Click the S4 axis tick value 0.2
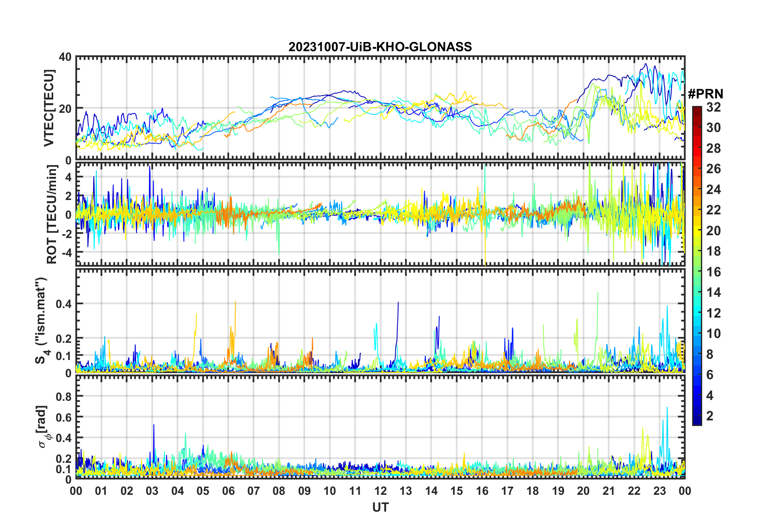 tap(64, 338)
